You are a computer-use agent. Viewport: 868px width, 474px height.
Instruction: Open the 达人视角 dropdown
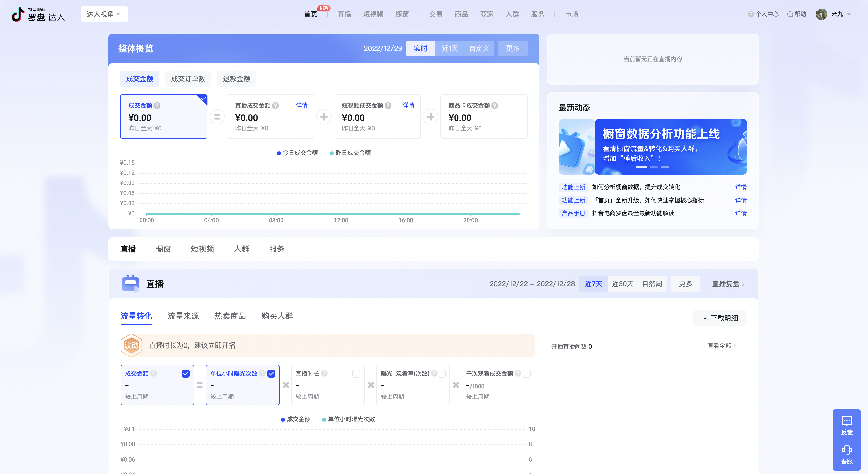point(104,14)
